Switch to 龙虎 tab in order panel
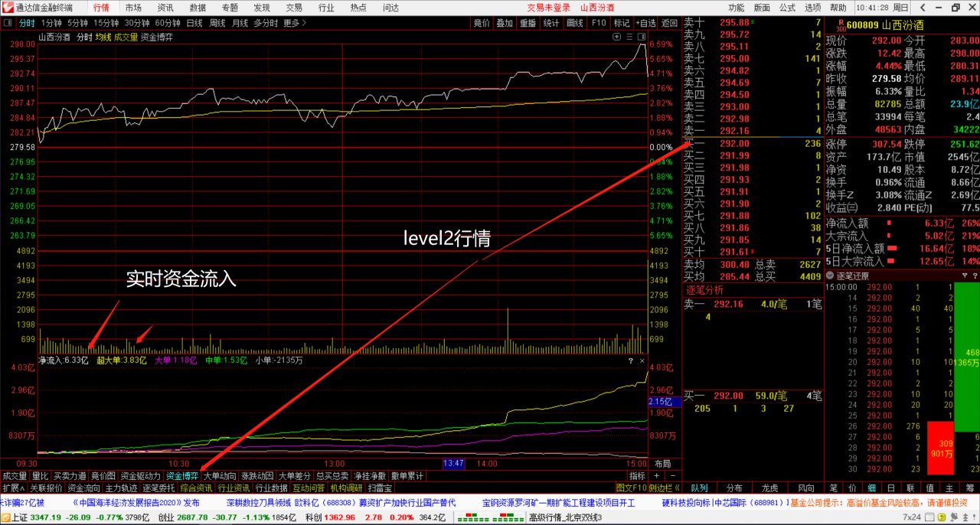 (769, 487)
